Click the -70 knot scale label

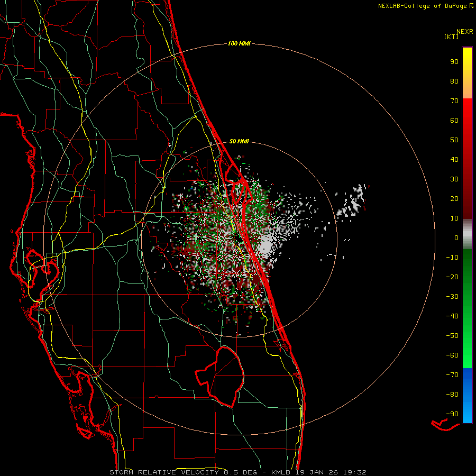pos(452,375)
